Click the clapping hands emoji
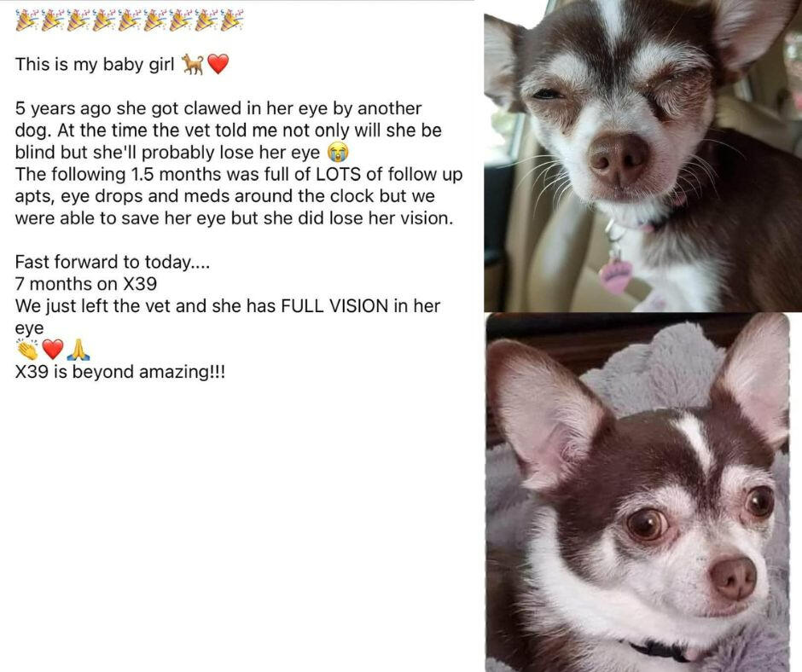Screen dimensions: 802x672 click(x=26, y=349)
